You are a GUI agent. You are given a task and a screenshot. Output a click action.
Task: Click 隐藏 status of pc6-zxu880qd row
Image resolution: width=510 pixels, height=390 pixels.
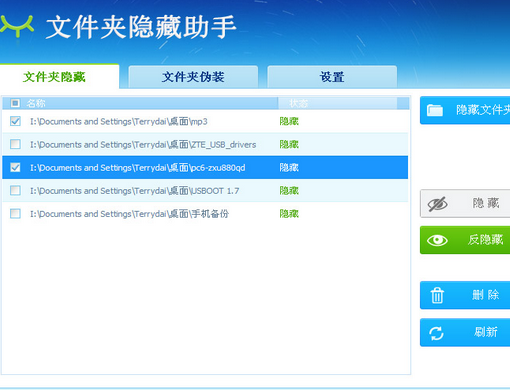click(x=289, y=167)
